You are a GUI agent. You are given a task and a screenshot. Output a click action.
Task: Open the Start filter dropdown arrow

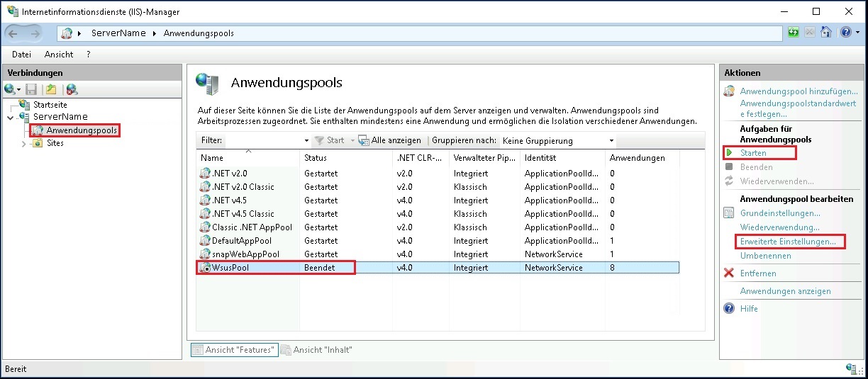(352, 141)
